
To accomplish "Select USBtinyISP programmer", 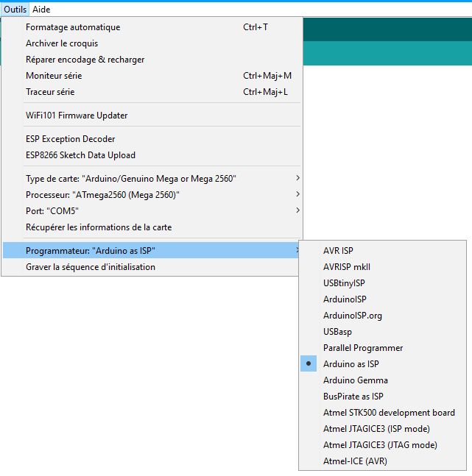I will click(x=383, y=283).
